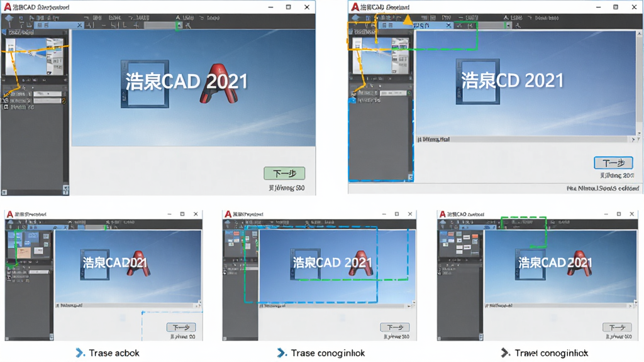Screen dimensions: 644x362
Task: Click the bottom-left corner icon of top-left side panel
Action: 4,192
